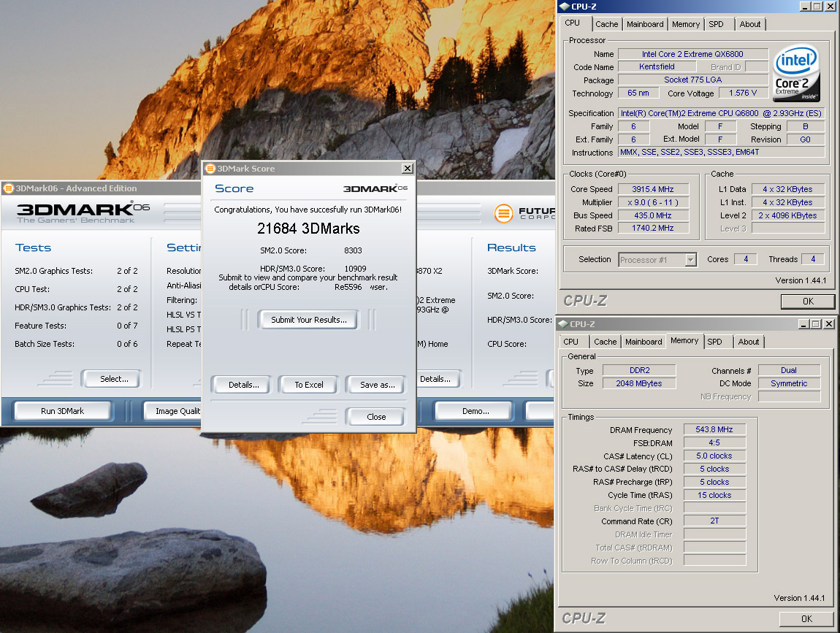
Task: Switch to Cache tab in upper CPU-Z
Action: [606, 24]
